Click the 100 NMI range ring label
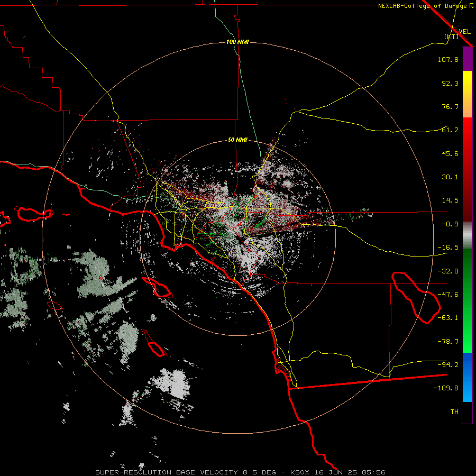The height and width of the screenshot is (476, 476). (x=237, y=42)
